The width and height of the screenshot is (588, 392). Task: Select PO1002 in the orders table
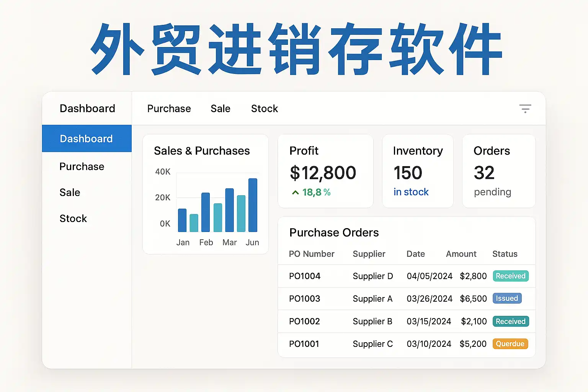click(x=304, y=321)
